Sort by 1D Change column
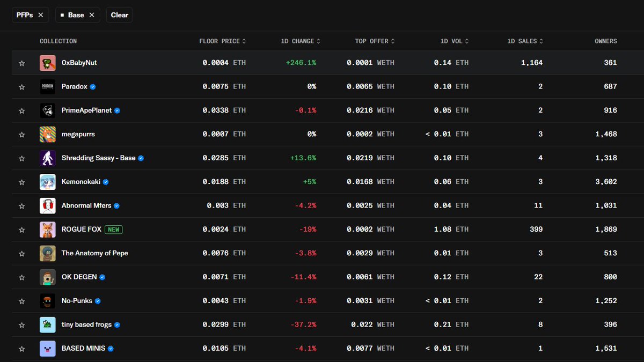 tap(301, 41)
